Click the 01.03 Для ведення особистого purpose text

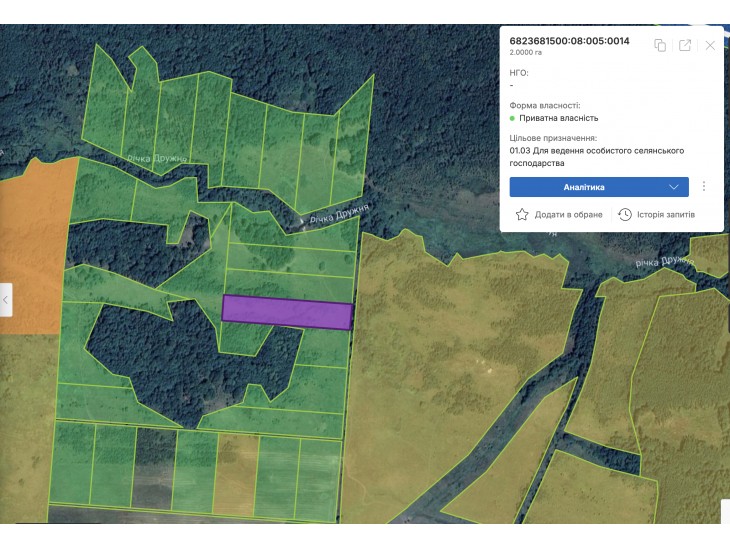[x=596, y=157]
